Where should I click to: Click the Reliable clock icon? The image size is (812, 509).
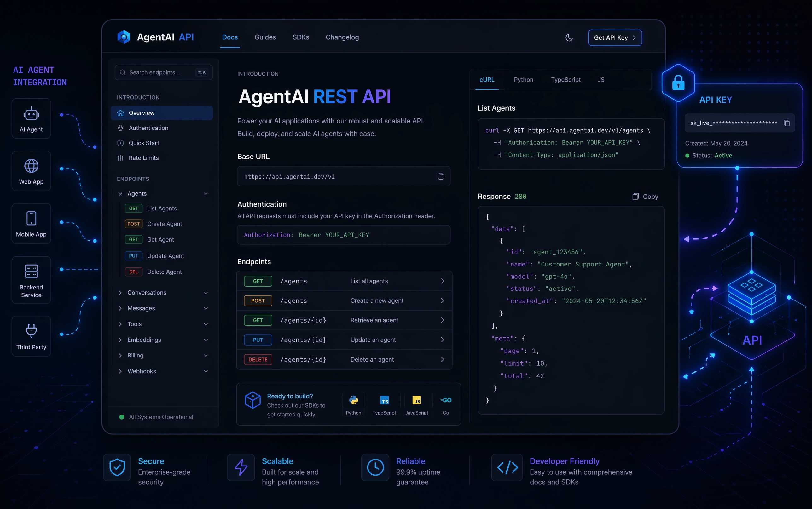pos(375,467)
